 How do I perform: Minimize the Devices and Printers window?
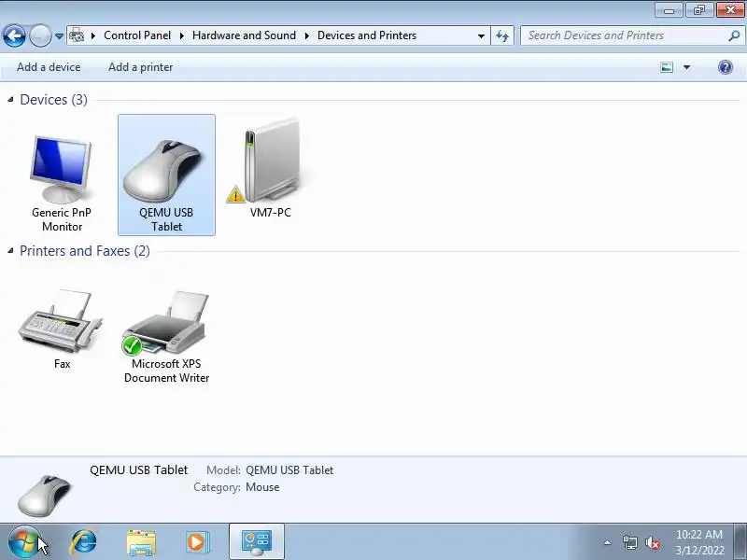(x=669, y=10)
